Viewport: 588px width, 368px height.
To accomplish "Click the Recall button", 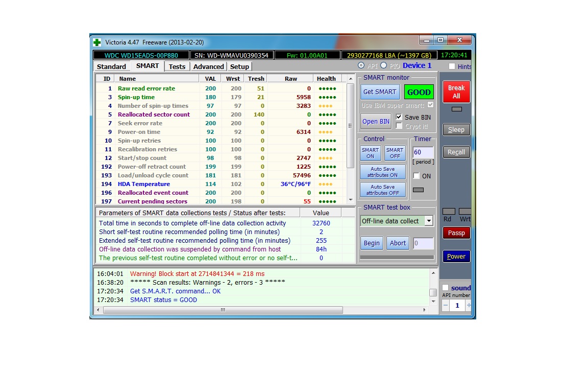I will coord(456,152).
